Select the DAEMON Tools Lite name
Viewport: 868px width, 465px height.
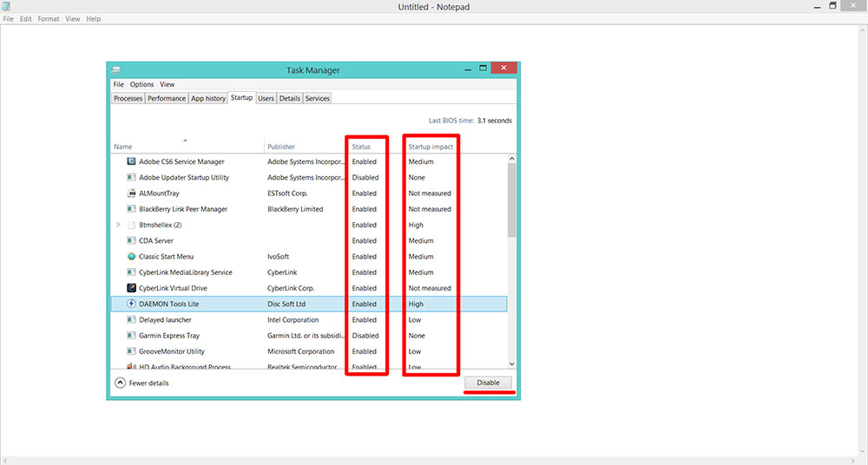169,304
